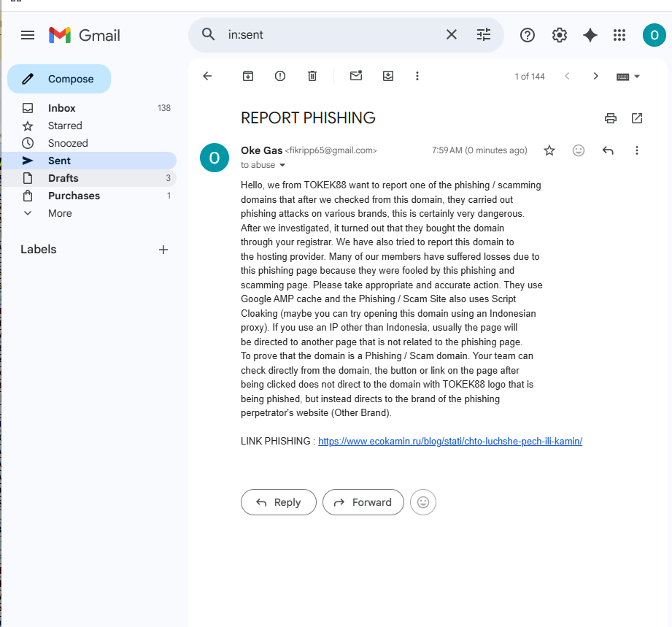
Task: Open Sent folder
Action: [89, 161]
